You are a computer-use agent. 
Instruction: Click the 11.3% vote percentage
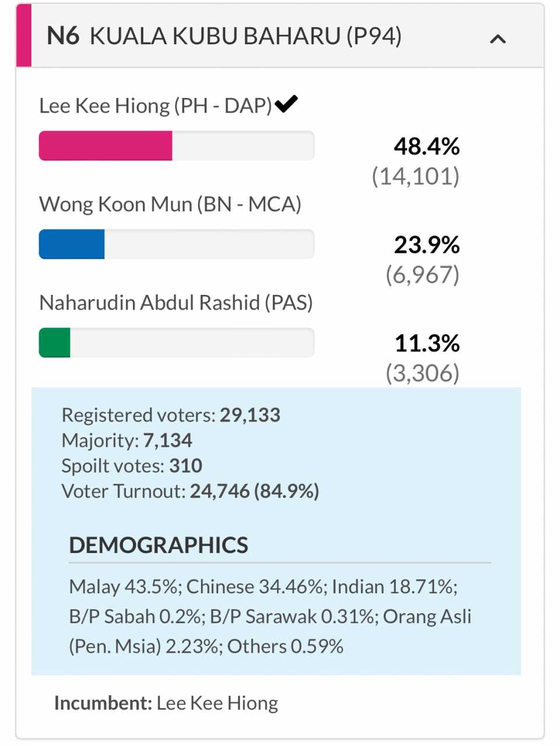coord(427,343)
